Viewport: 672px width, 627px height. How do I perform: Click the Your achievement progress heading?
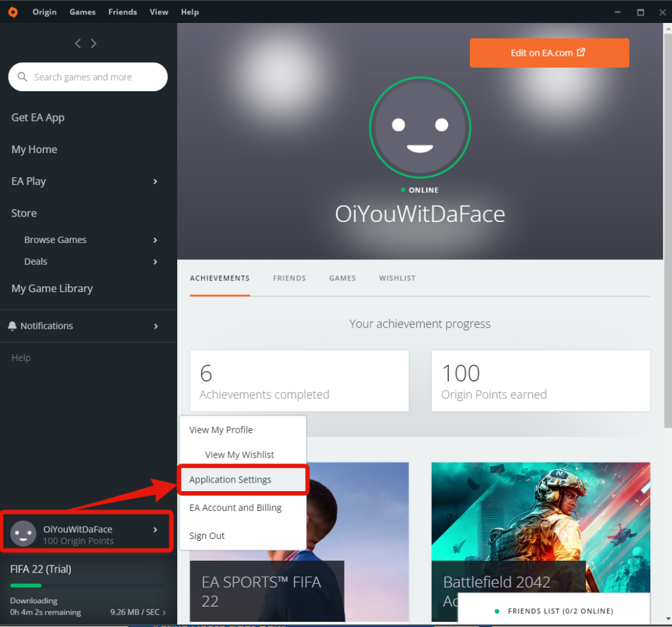[x=420, y=324]
